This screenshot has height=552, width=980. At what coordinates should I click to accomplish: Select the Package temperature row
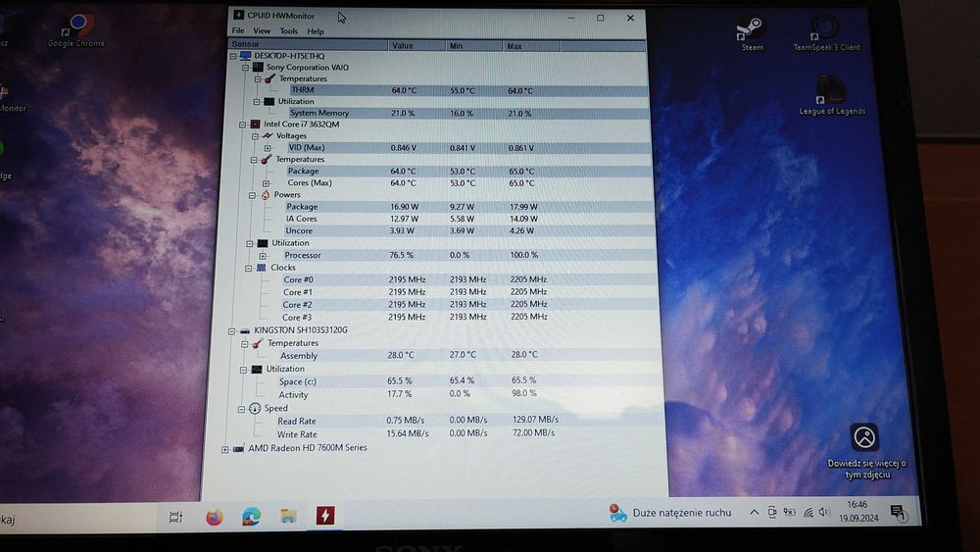(468, 172)
